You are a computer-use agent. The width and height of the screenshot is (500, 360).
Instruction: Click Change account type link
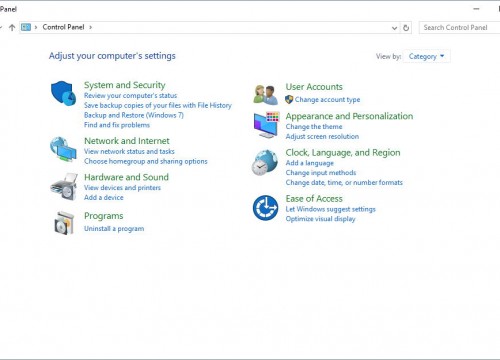tap(327, 100)
